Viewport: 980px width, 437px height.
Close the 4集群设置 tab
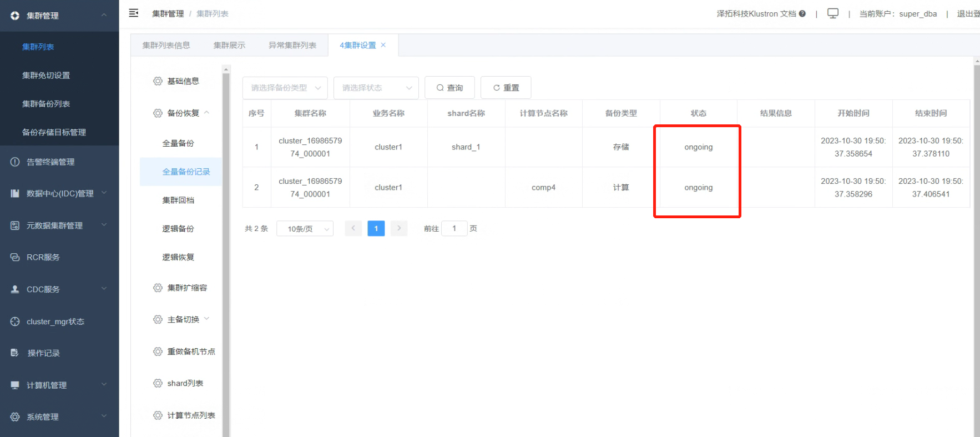[x=383, y=45]
